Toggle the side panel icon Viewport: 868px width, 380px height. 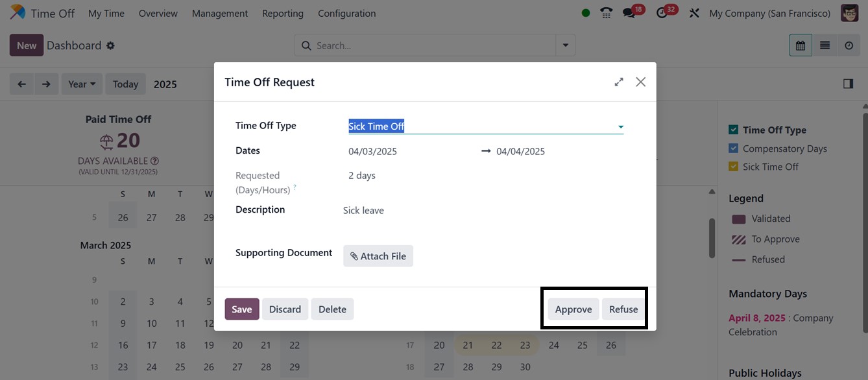pyautogui.click(x=848, y=84)
